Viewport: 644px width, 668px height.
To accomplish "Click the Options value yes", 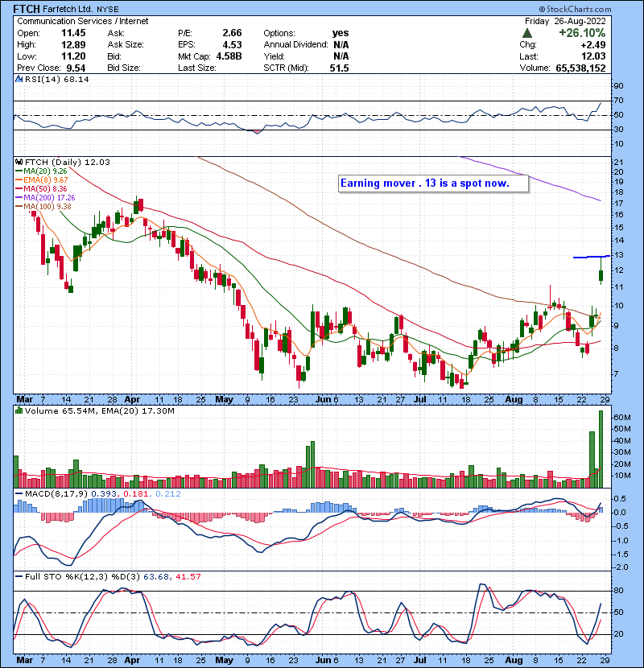I will click(x=341, y=33).
